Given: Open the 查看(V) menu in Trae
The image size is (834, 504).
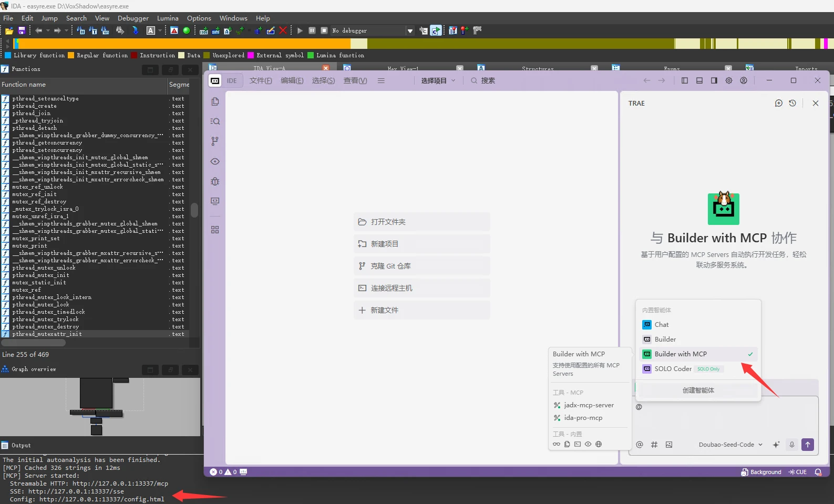Looking at the screenshot, I should click(x=355, y=80).
